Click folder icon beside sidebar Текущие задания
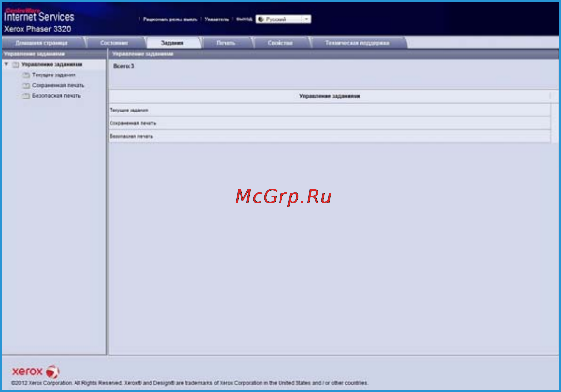Screen dimensions: 561x392 click(x=26, y=75)
